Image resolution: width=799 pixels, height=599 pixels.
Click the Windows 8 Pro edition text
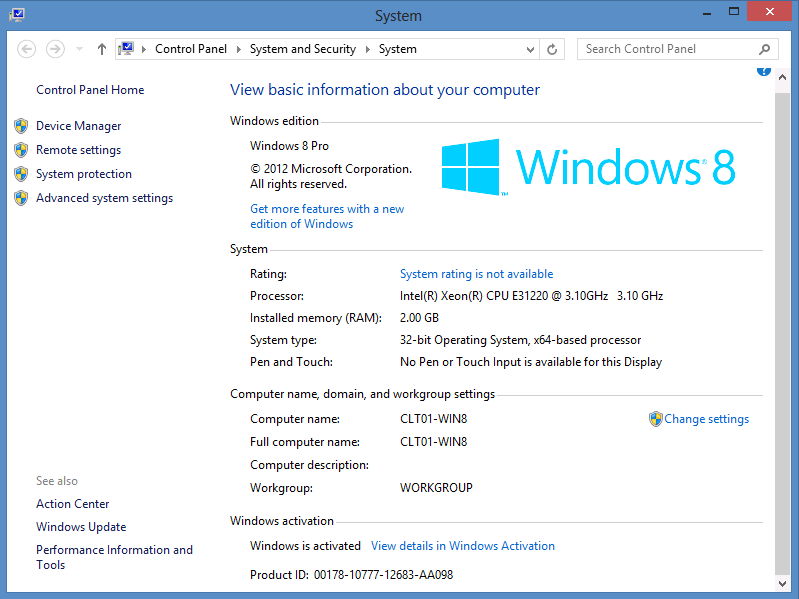point(289,146)
